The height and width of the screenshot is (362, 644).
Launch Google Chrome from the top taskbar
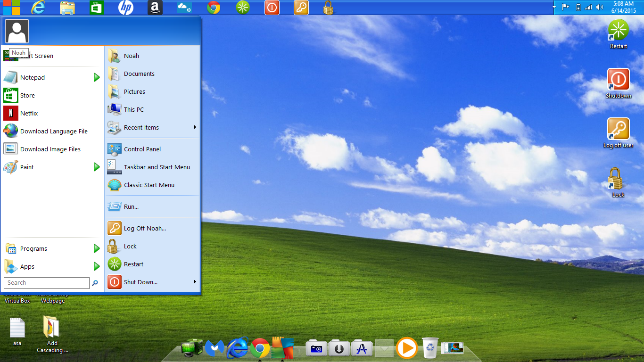214,8
